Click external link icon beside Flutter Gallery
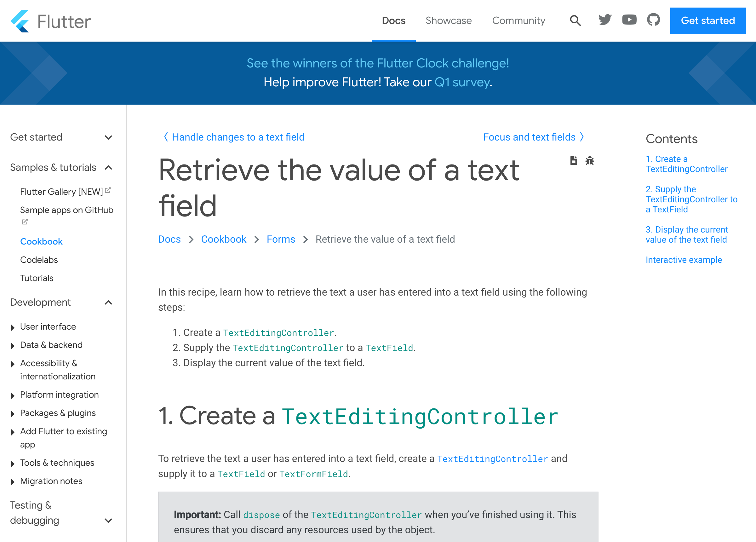Screen dimensions: 756x542 point(108,190)
